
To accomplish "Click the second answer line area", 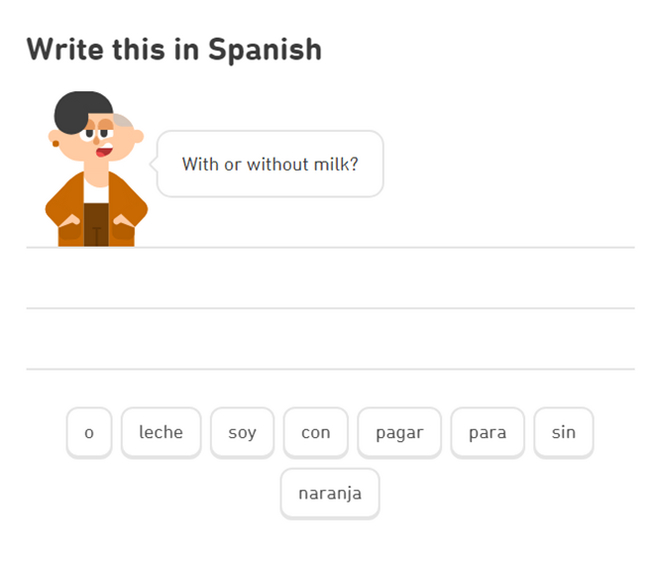I will pos(330,339).
